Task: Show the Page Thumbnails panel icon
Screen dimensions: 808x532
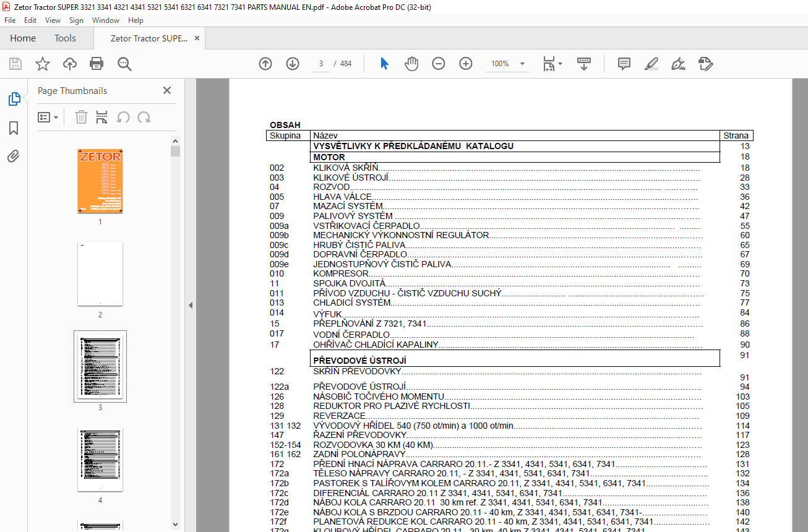Action: click(14, 99)
